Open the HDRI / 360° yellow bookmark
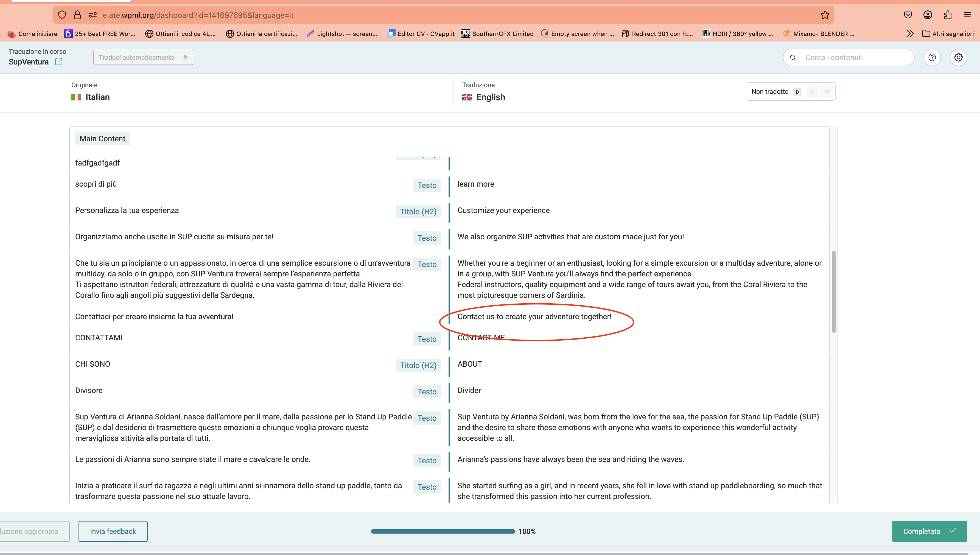This screenshot has width=980, height=555. (x=737, y=33)
